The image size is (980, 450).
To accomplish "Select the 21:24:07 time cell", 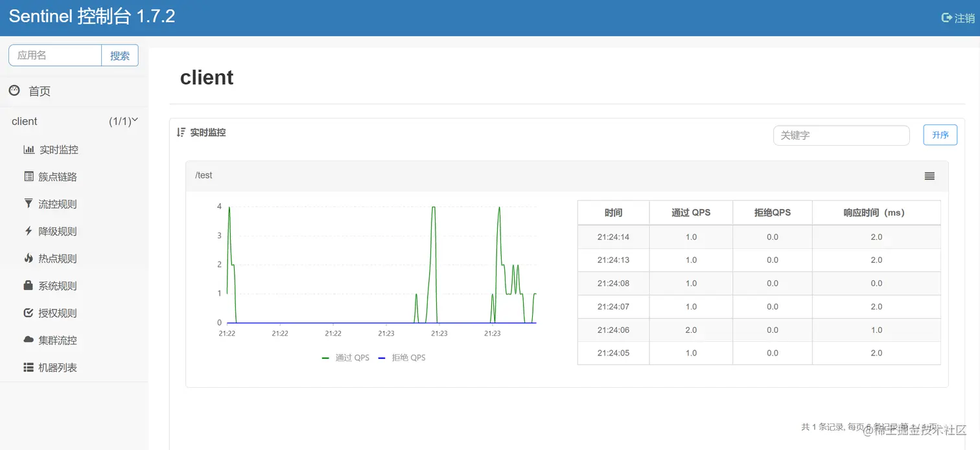I will click(x=613, y=307).
